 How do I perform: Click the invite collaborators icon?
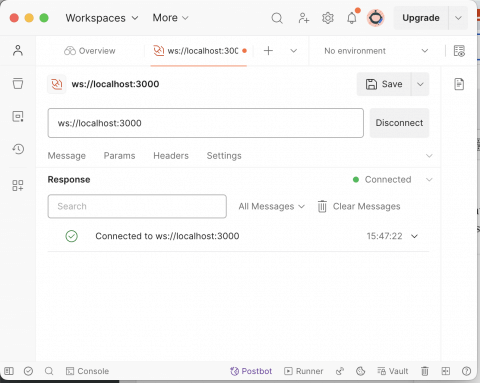(303, 18)
